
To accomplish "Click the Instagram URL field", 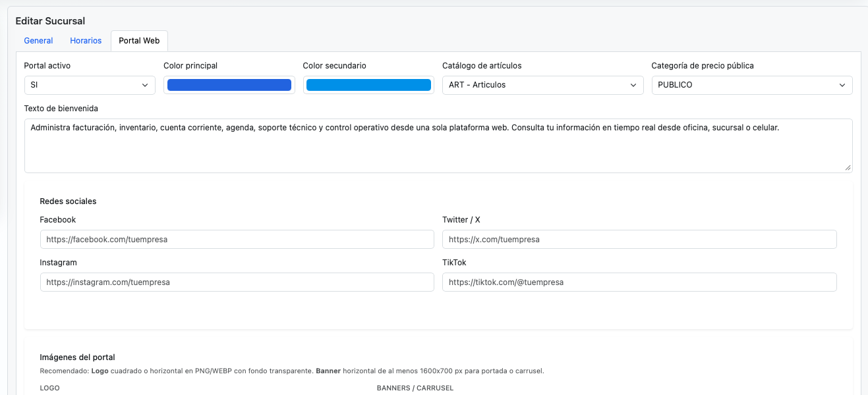I will coord(237,282).
